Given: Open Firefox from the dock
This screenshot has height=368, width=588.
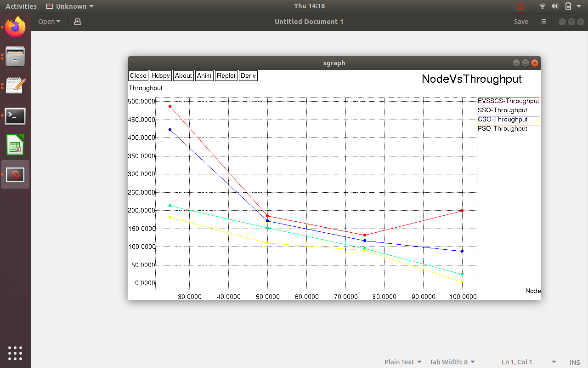Looking at the screenshot, I should pos(15,27).
